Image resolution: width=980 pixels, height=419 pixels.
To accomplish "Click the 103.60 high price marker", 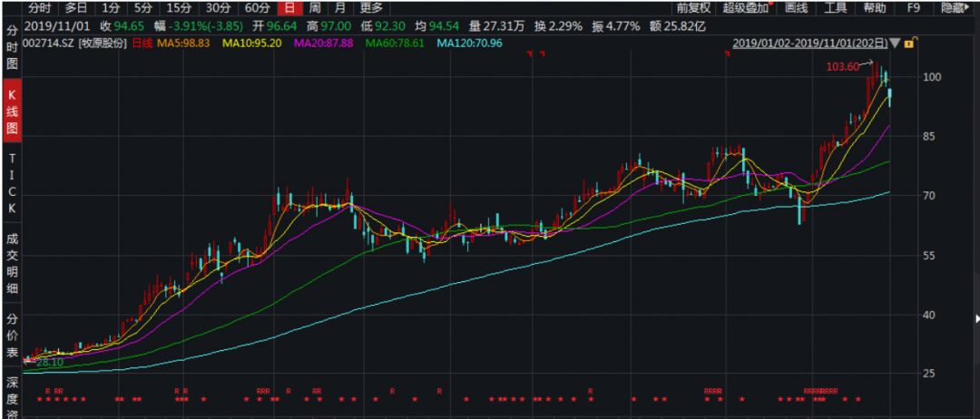I will (x=842, y=66).
